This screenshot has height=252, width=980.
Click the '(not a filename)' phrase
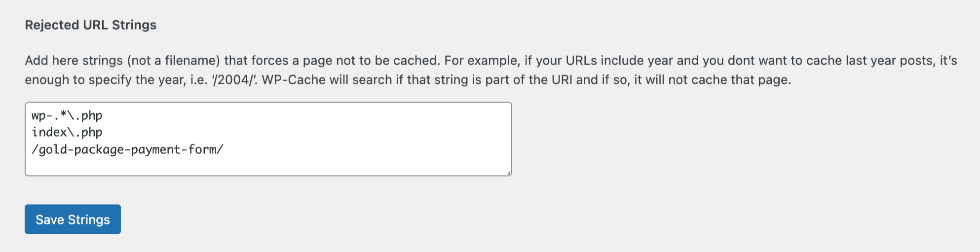[x=173, y=61]
